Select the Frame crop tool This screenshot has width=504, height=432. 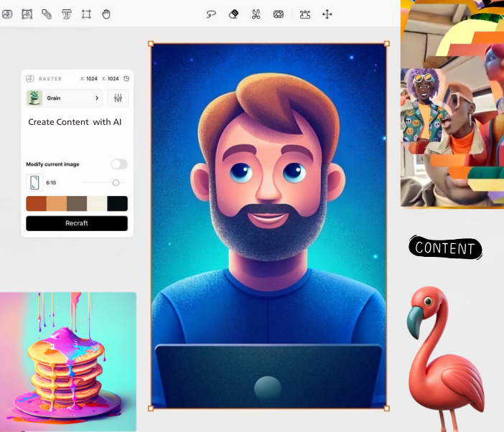(x=86, y=14)
